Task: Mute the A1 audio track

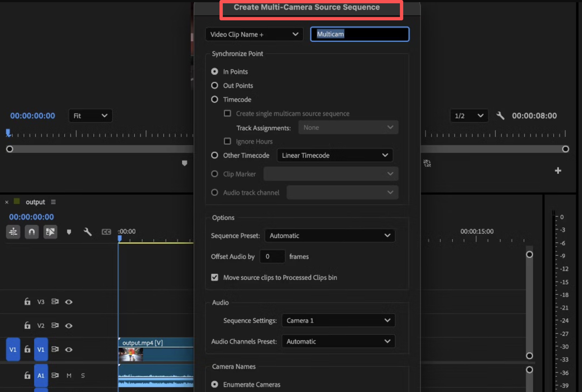Action: pyautogui.click(x=69, y=376)
